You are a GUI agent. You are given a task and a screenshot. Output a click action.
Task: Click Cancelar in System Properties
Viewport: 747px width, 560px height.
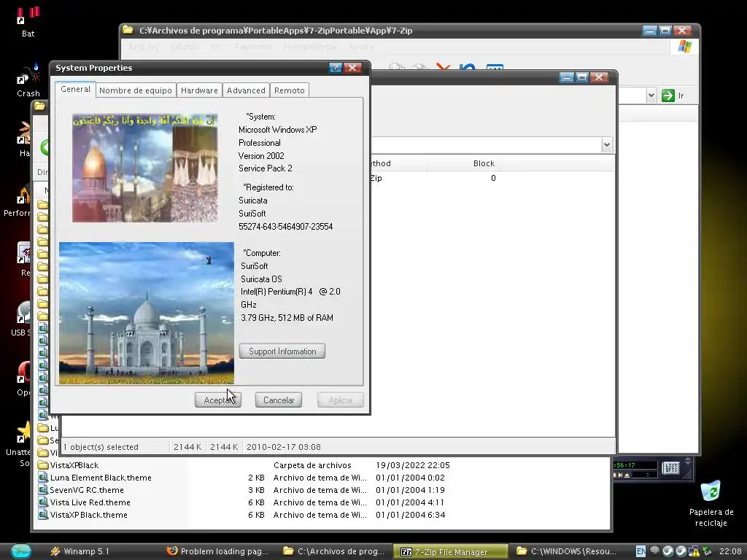tap(279, 400)
